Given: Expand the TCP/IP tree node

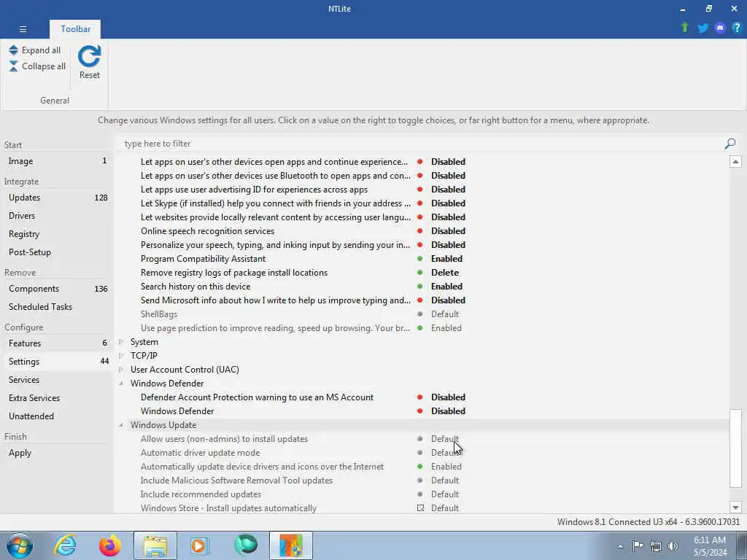Looking at the screenshot, I should (x=121, y=356).
